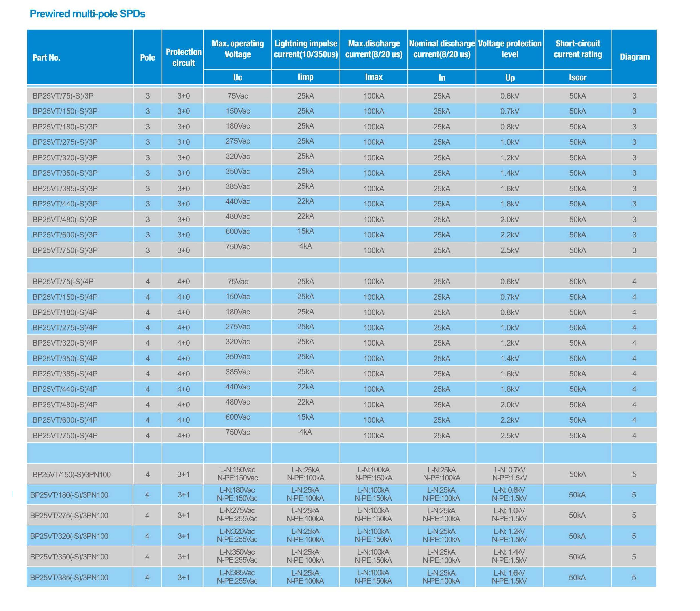Click the 'Isccr' sub-header cell

pyautogui.click(x=578, y=77)
